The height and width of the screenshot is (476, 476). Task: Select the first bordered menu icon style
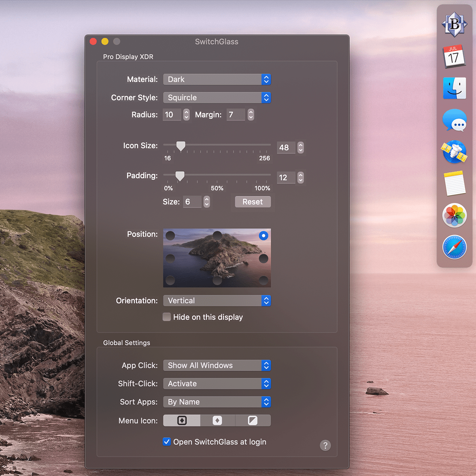(x=181, y=421)
